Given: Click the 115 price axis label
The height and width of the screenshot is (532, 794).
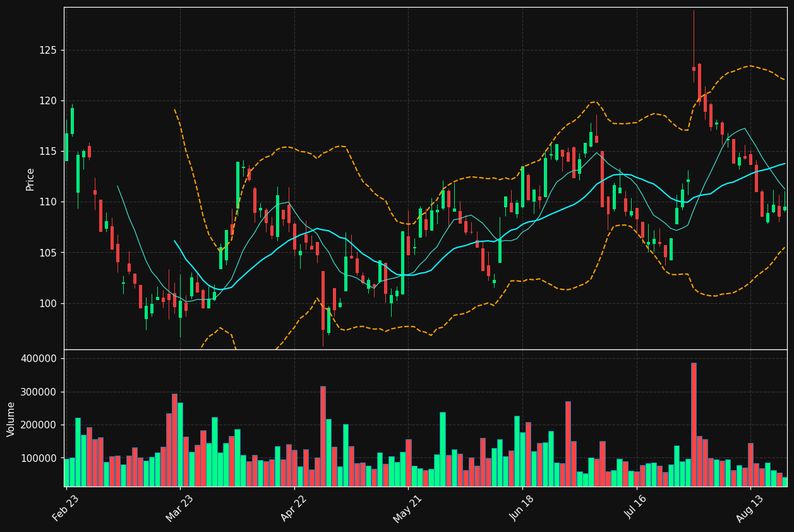Looking at the screenshot, I should click(x=48, y=151).
